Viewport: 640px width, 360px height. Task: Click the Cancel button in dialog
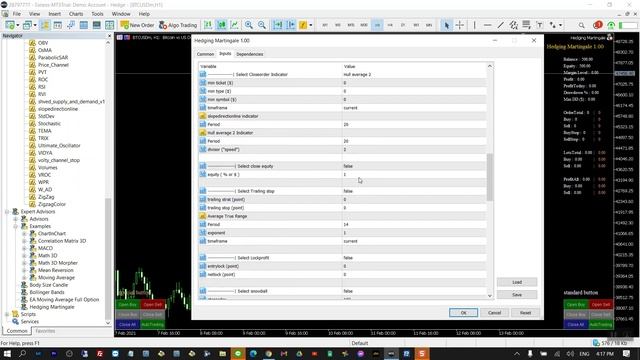[494, 313]
